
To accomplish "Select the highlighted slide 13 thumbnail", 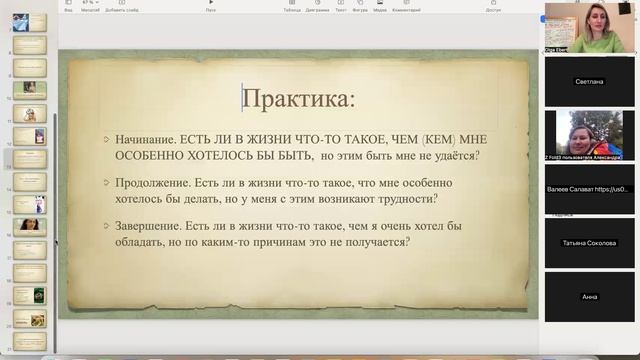I will point(29,159).
